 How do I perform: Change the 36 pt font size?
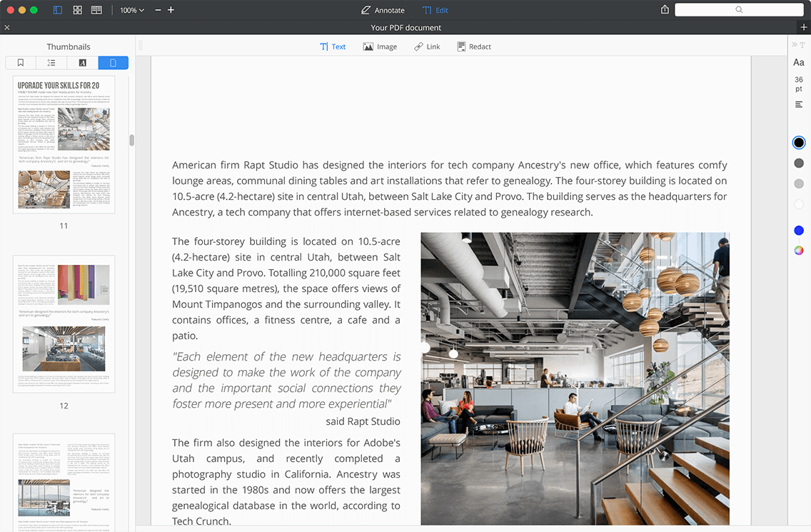799,84
